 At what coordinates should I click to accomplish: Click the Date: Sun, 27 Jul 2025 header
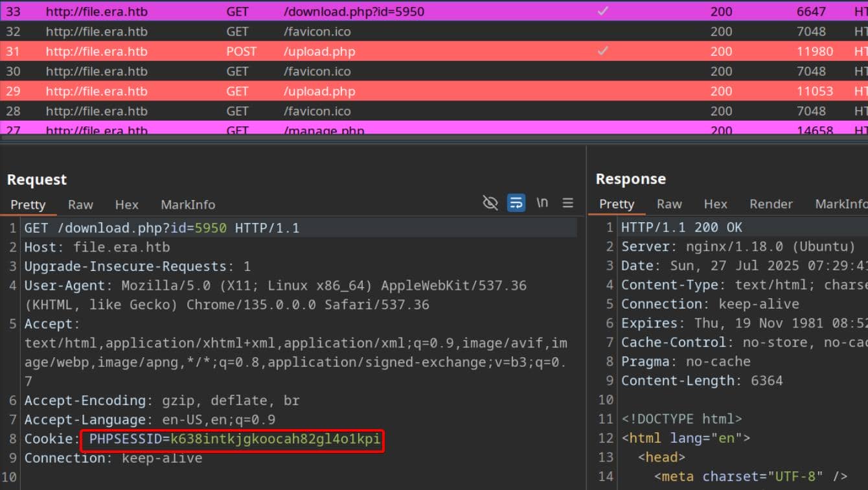[744, 266]
